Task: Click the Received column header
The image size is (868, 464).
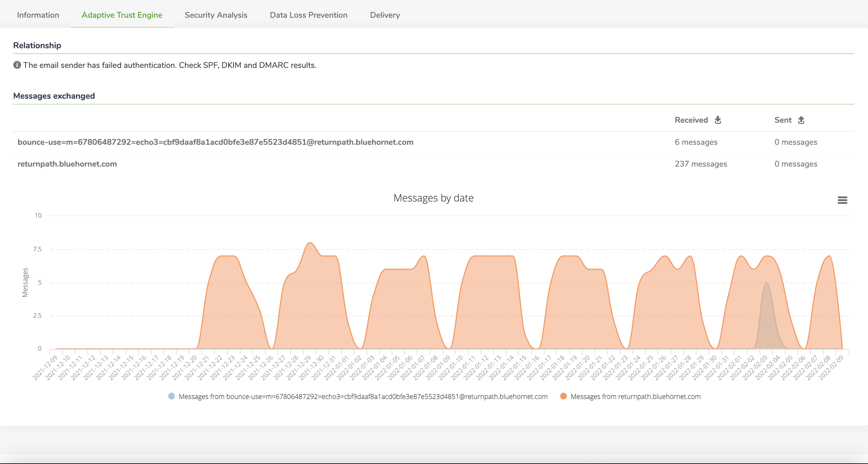Action: pos(691,120)
